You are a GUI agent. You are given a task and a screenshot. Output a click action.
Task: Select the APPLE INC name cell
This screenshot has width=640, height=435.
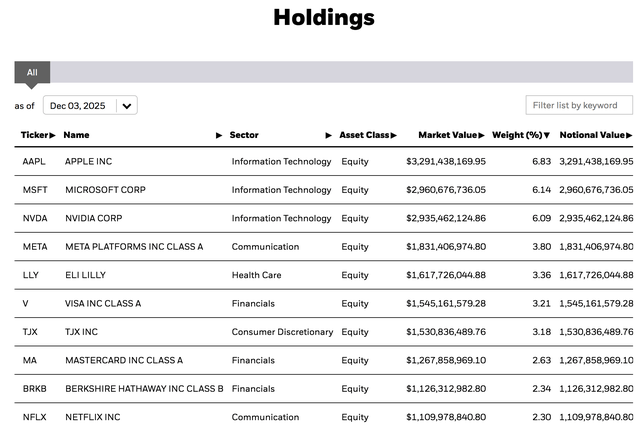coord(88,162)
